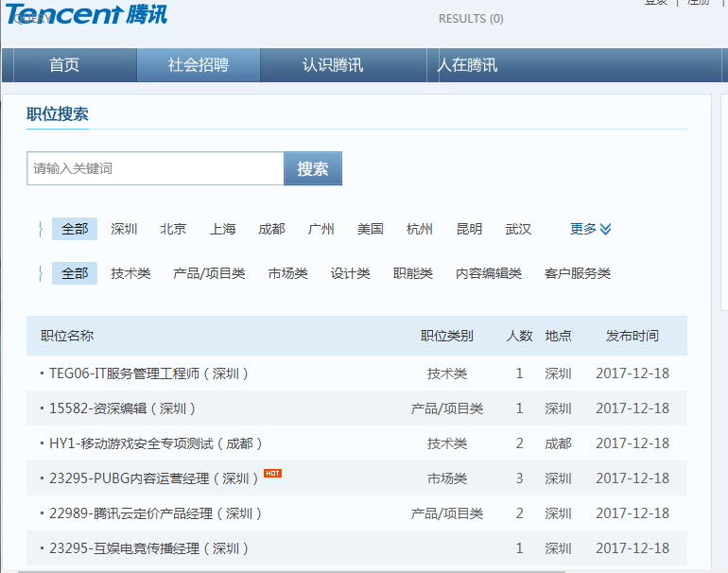Click the 发布时间 column header
The image size is (728, 573).
click(632, 336)
